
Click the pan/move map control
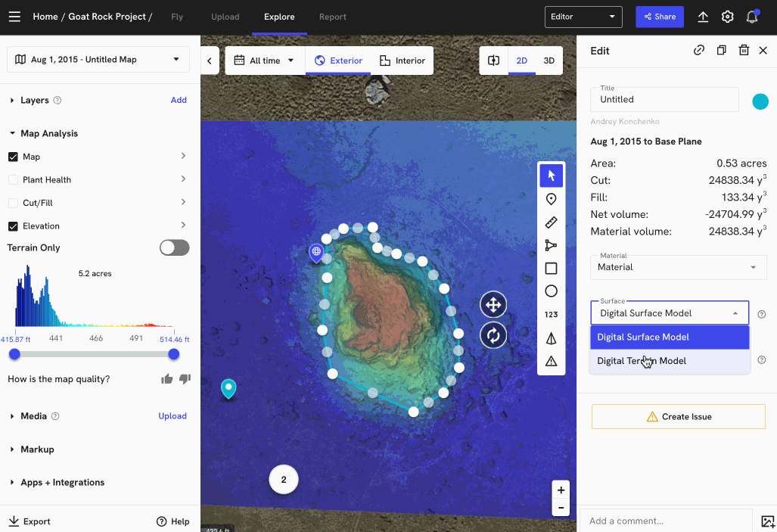(493, 304)
